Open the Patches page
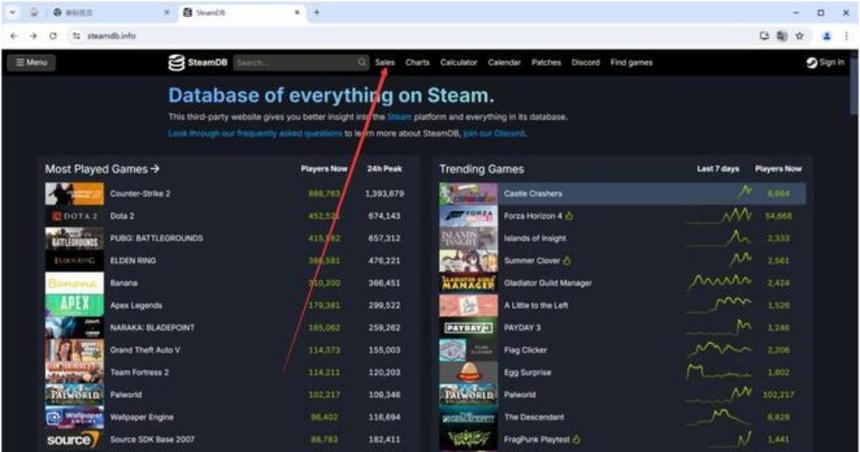860x452 pixels. [x=546, y=63]
